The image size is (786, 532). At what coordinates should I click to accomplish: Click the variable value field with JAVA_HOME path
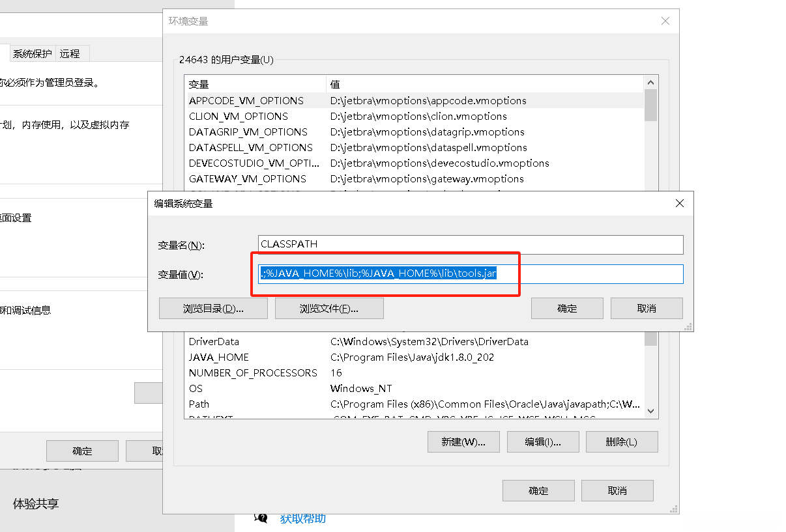(471, 274)
